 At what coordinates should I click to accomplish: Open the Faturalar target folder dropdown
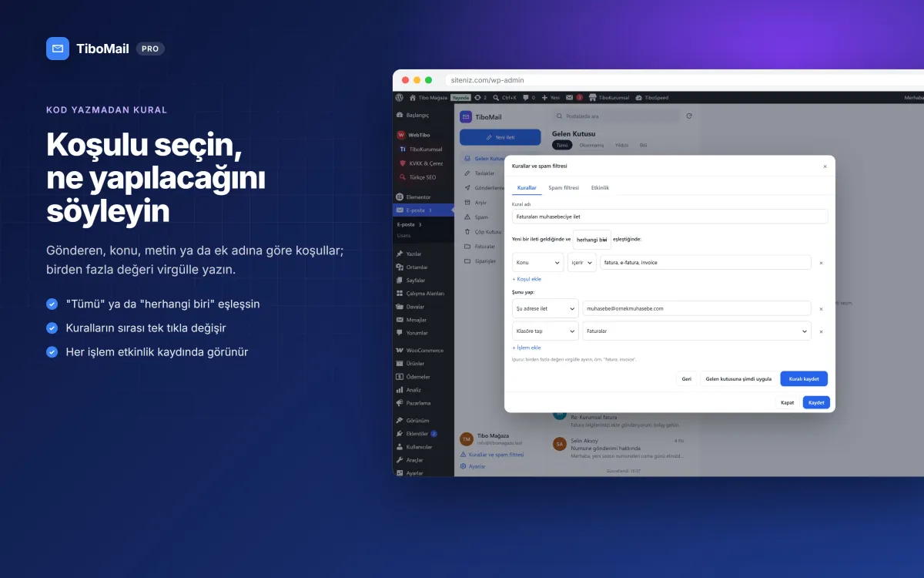[x=697, y=331]
